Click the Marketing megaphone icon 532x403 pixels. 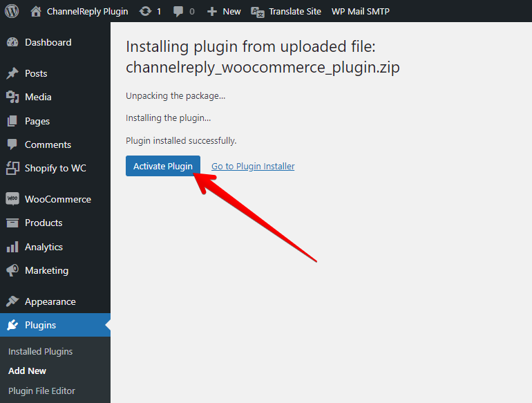pos(12,270)
